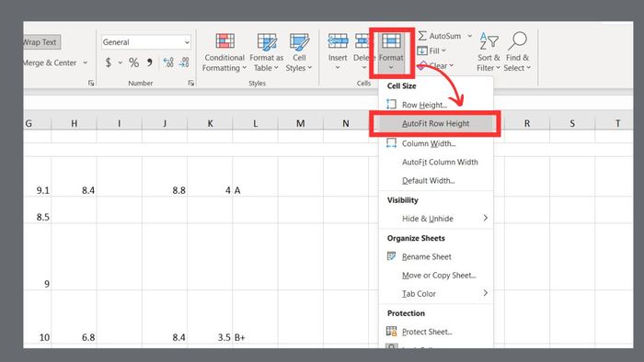Toggle the Wrap Text button
The image size is (644, 362).
coord(42,42)
